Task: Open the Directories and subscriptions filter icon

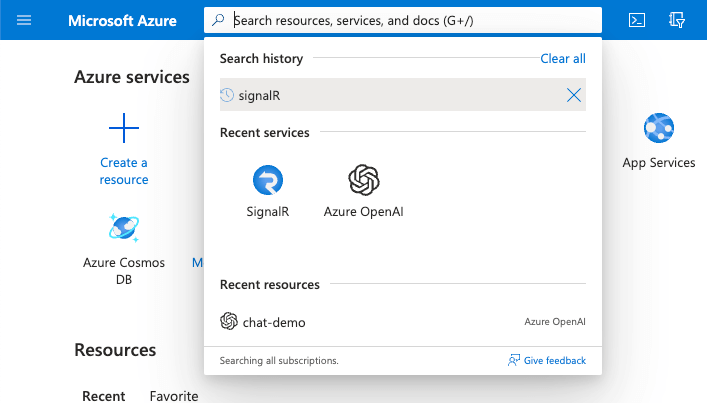Action: [x=676, y=20]
